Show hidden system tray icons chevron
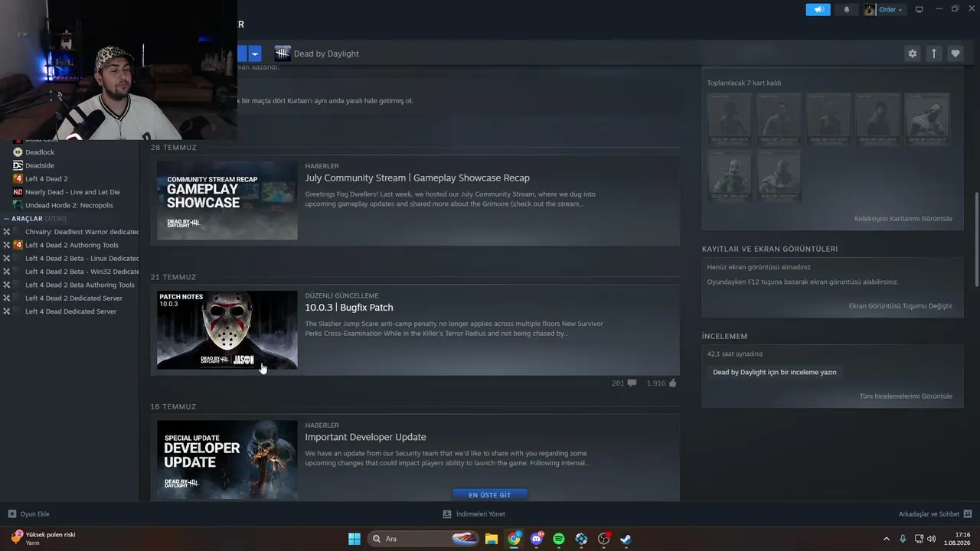This screenshot has width=980, height=551. click(887, 539)
